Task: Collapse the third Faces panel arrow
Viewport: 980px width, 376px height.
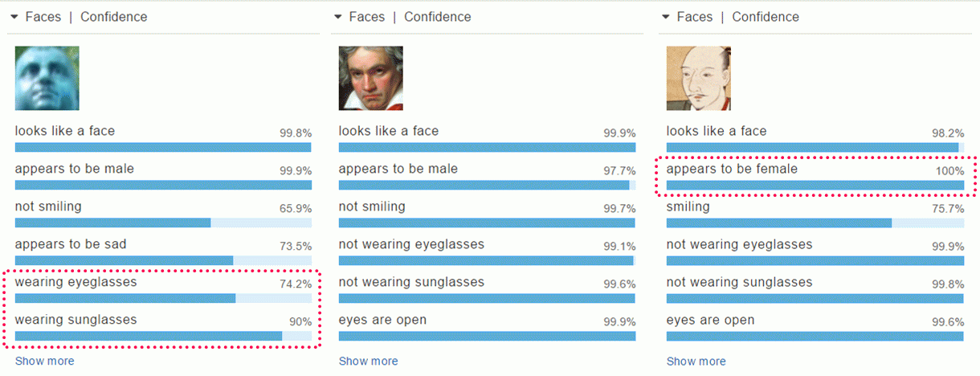Action: coord(666,17)
